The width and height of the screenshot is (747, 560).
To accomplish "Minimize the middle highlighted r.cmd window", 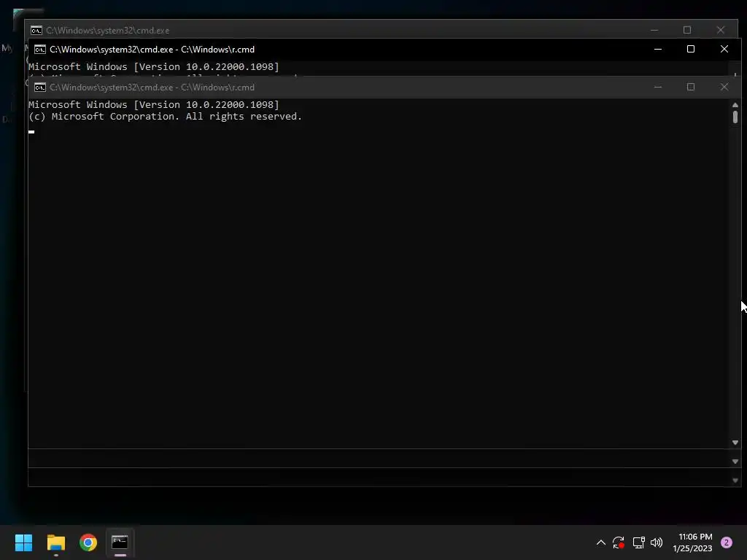I will pos(658,49).
